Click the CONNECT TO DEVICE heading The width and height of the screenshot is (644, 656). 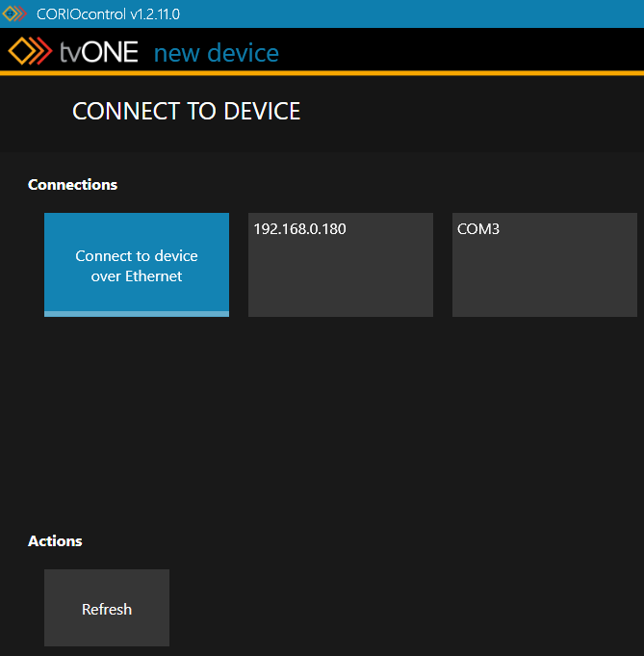[186, 111]
